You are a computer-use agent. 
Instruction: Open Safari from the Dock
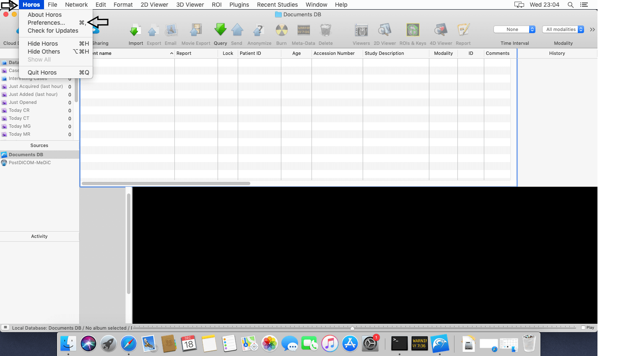click(128, 344)
